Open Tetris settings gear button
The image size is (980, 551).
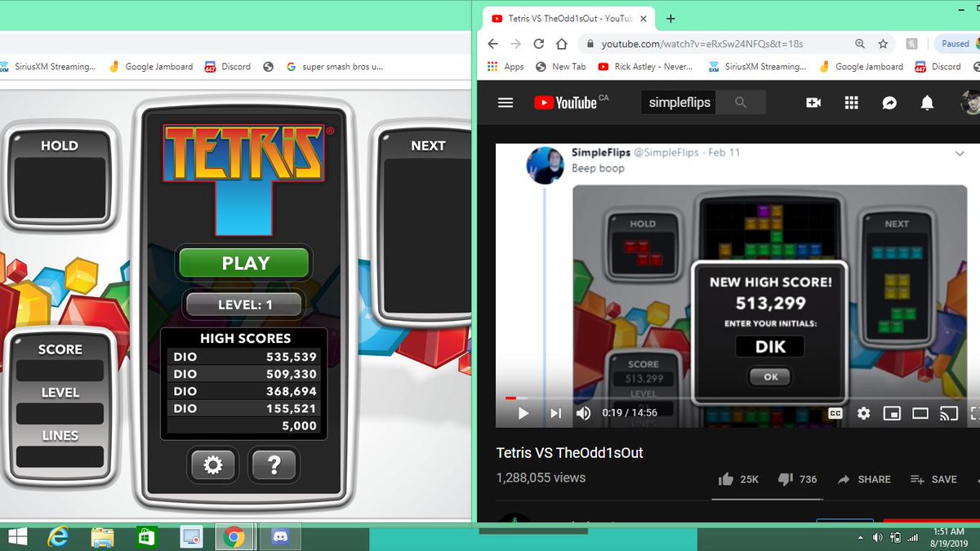(x=213, y=465)
